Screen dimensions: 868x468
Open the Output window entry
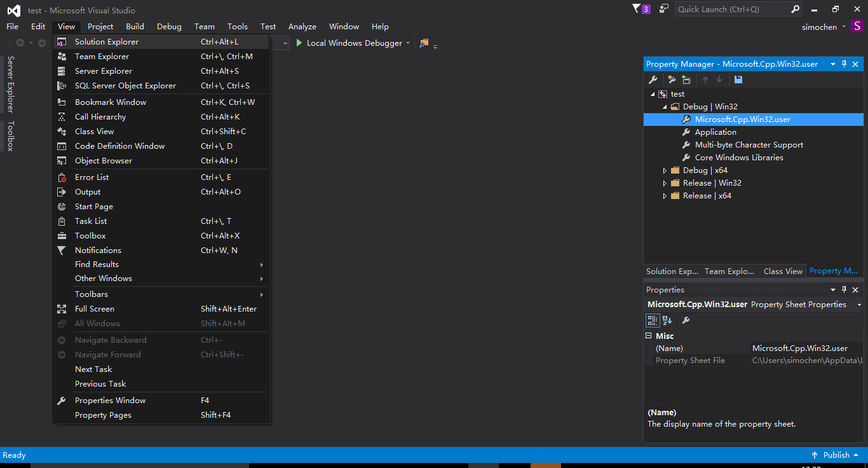(161, 192)
